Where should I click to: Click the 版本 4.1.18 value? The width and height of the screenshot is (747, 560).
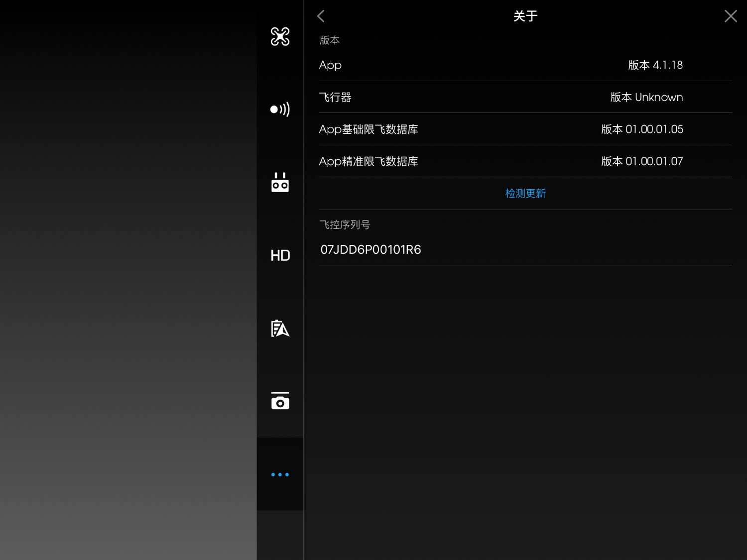tap(655, 65)
